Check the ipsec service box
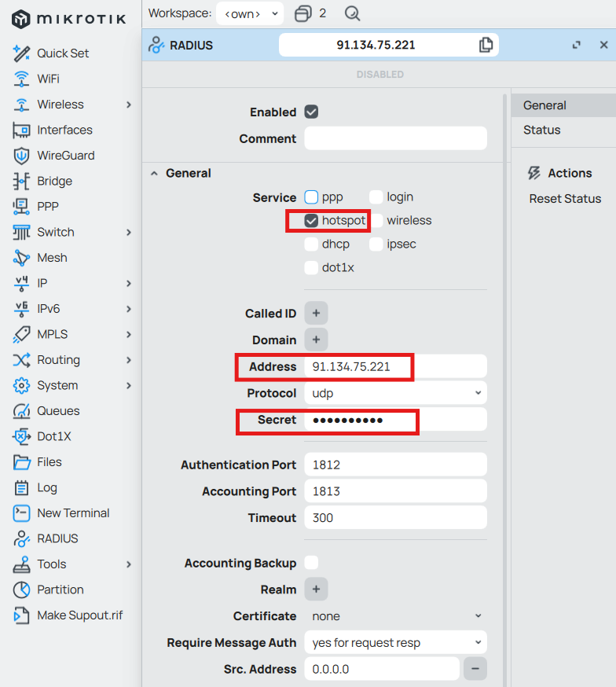The width and height of the screenshot is (616, 687). pos(376,244)
